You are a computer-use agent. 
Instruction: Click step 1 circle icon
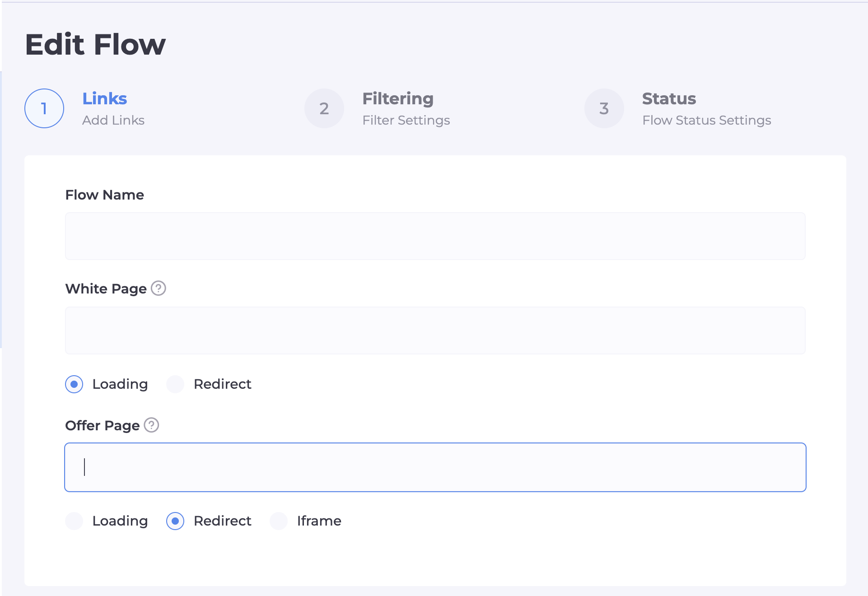[44, 108]
